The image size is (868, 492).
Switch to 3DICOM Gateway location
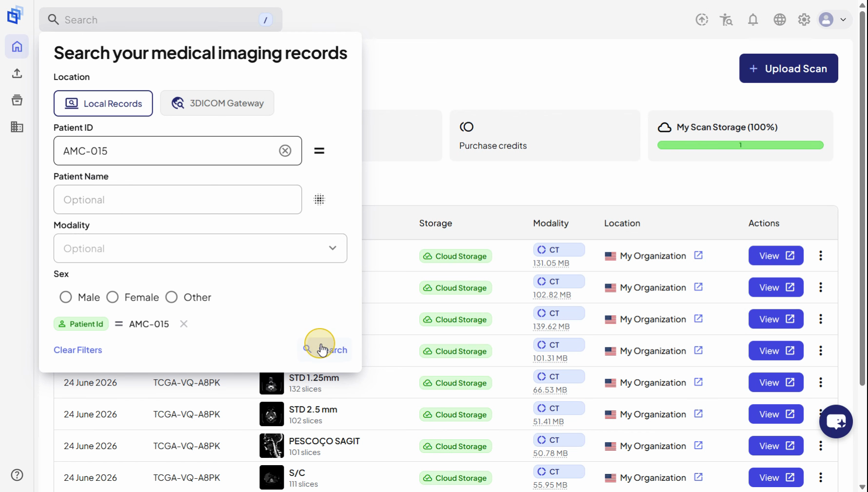pyautogui.click(x=217, y=103)
